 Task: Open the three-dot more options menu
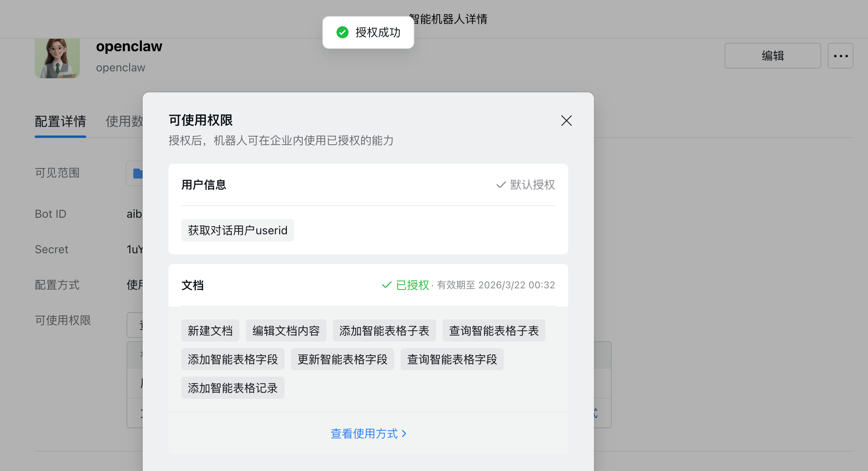tap(840, 56)
